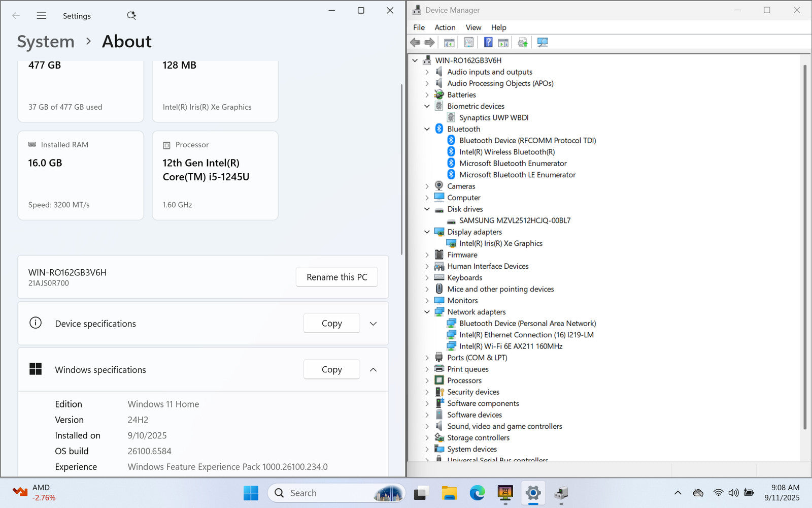The width and height of the screenshot is (812, 508).
Task: Click the Back arrow in Device Manager toolbar
Action: click(415, 42)
